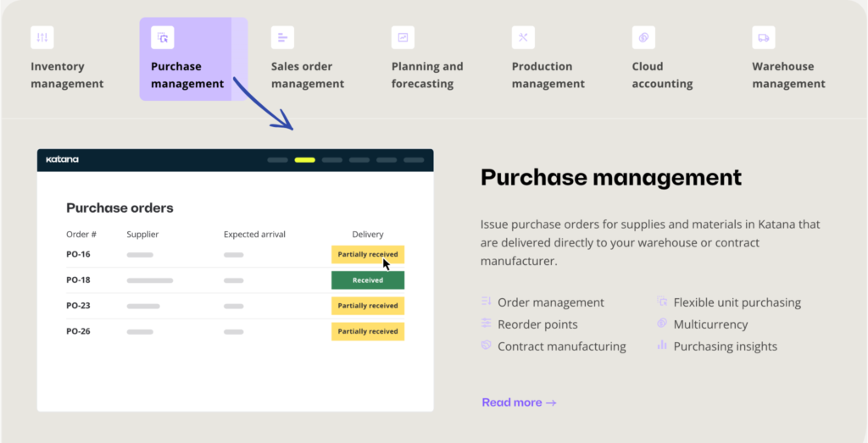
Task: Click order number PO-23
Action: pyautogui.click(x=78, y=306)
